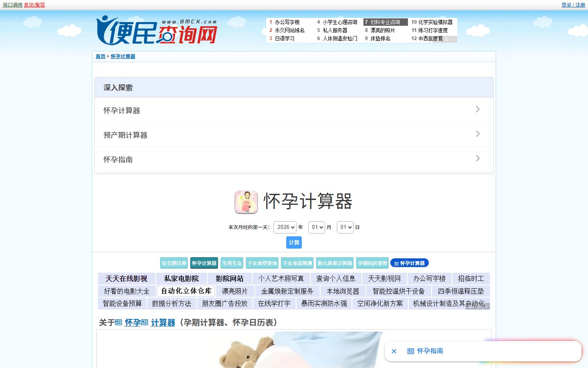Screen dimensions: 588x368
Task: Click the teddy bear article image
Action: (294, 350)
